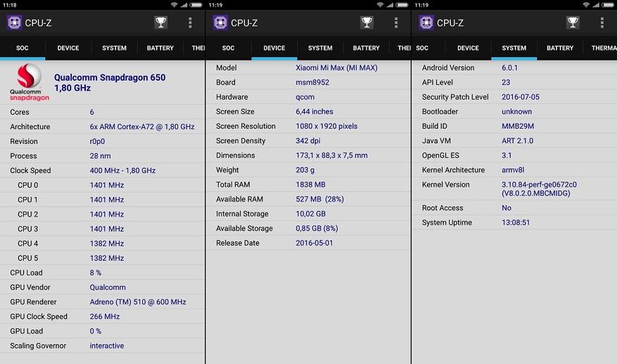
Task: Tap battery status icon in right screen
Action: click(608, 5)
